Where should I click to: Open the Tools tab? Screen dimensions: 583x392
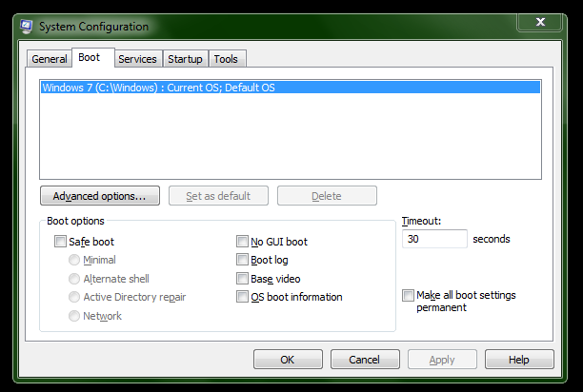(226, 59)
